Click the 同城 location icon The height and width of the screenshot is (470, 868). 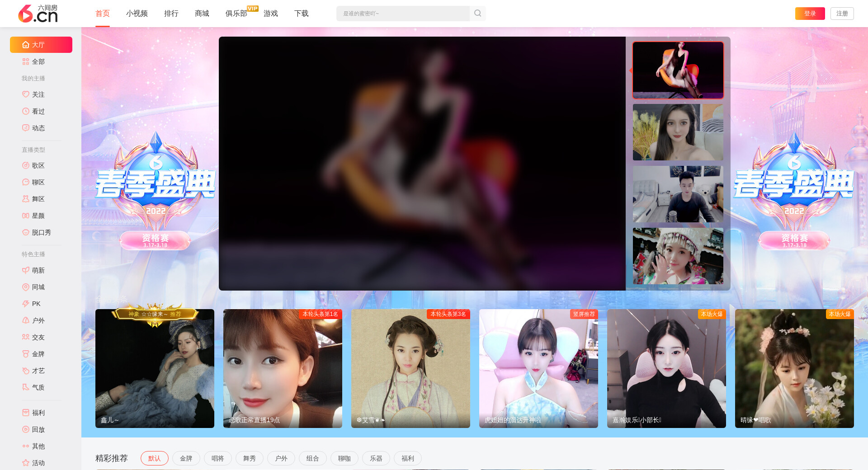pos(26,287)
